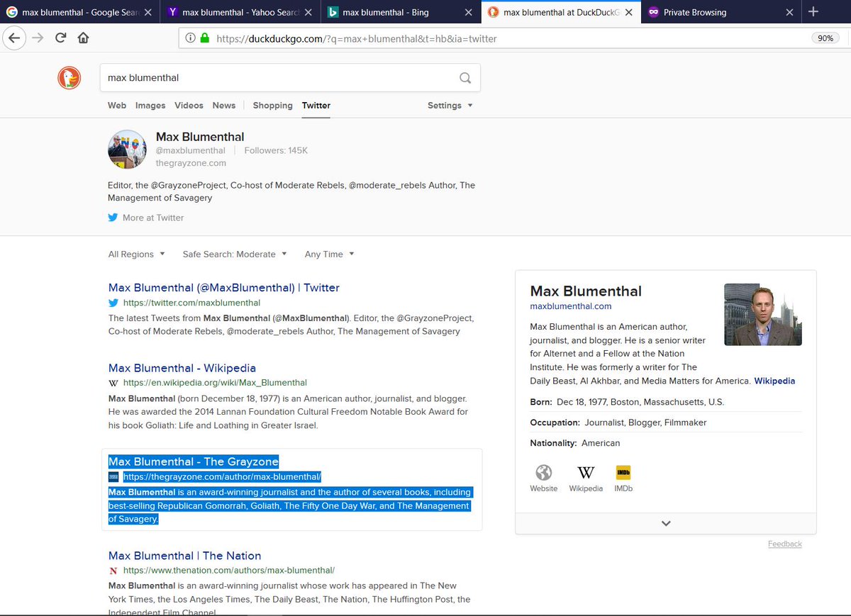Open Wikipedia icon in info panel
This screenshot has width=851, height=616.
tap(586, 473)
